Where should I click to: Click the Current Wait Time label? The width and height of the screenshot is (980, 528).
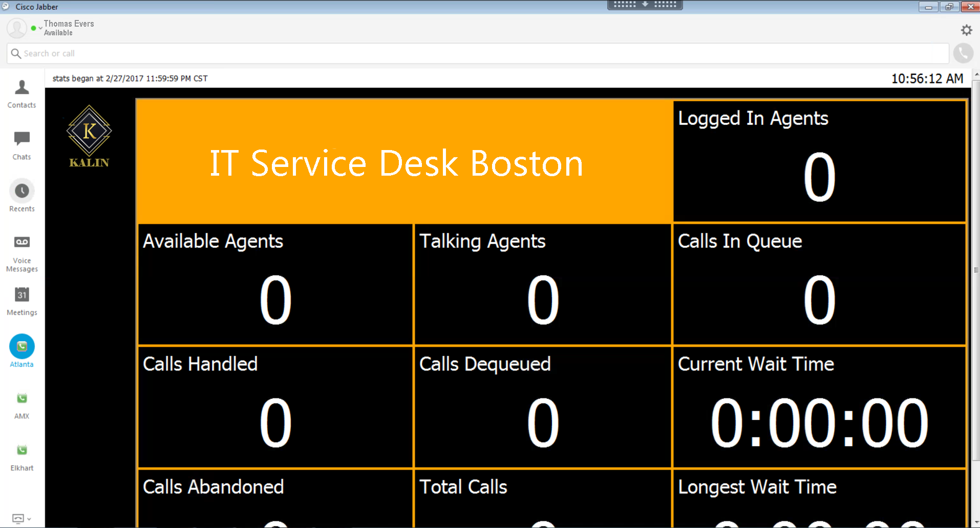[x=756, y=364]
